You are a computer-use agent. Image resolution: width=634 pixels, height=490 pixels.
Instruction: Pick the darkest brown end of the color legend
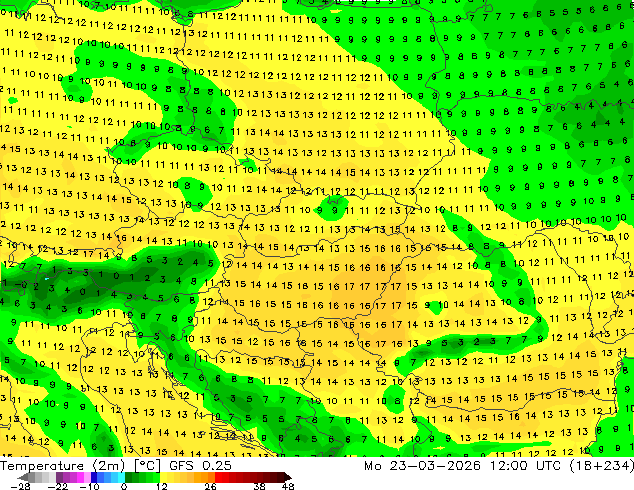coord(287,477)
